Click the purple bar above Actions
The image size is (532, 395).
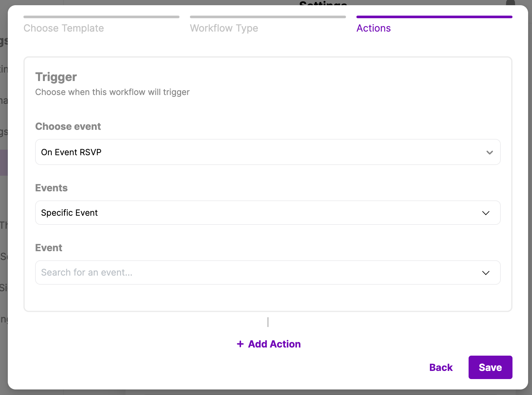click(x=434, y=17)
